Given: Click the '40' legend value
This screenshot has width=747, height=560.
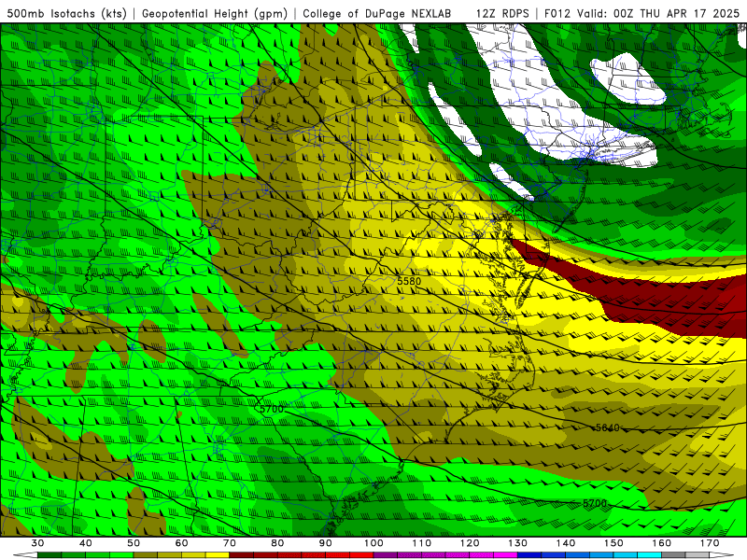Looking at the screenshot, I should coord(85,543).
